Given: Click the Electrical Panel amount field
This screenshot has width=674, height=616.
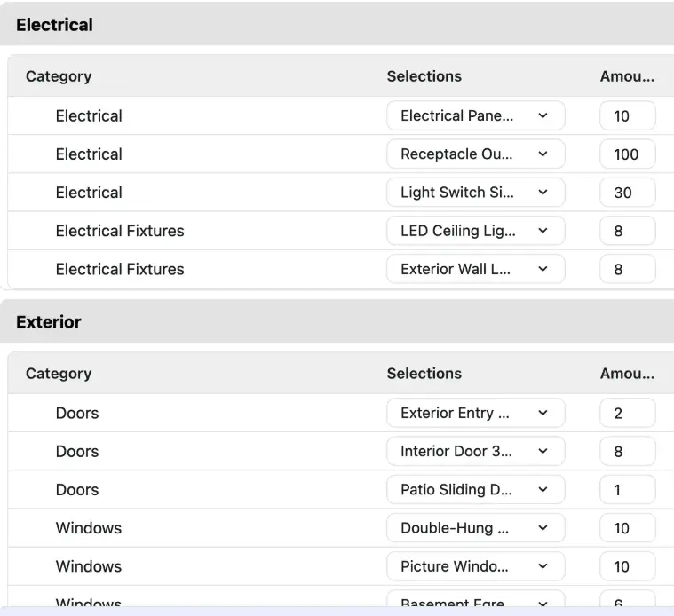Looking at the screenshot, I should [x=627, y=116].
